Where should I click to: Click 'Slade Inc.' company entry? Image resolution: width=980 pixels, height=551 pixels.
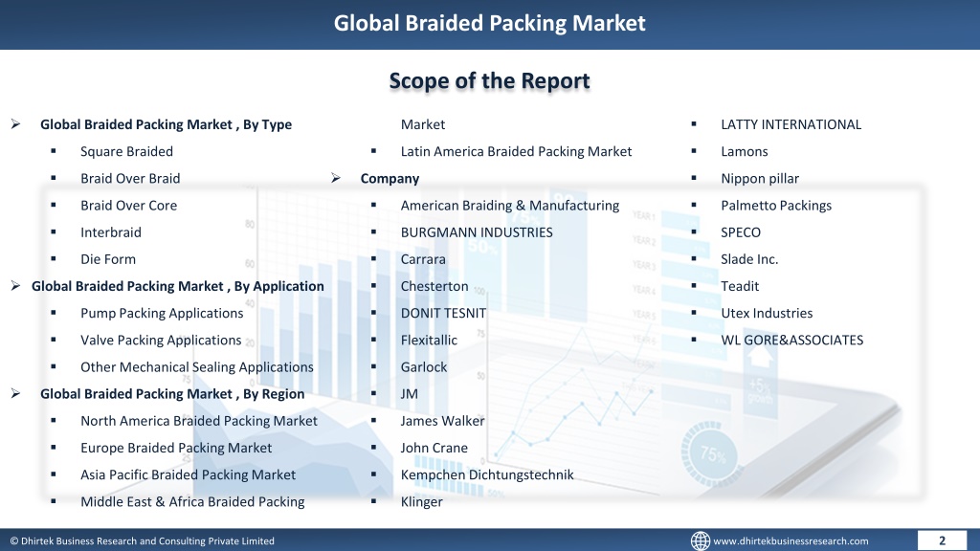pyautogui.click(x=749, y=258)
